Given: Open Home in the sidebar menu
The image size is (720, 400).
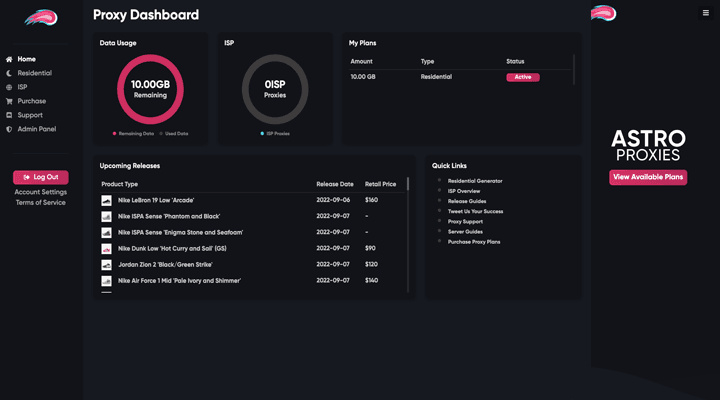Looking at the screenshot, I should pyautogui.click(x=27, y=59).
